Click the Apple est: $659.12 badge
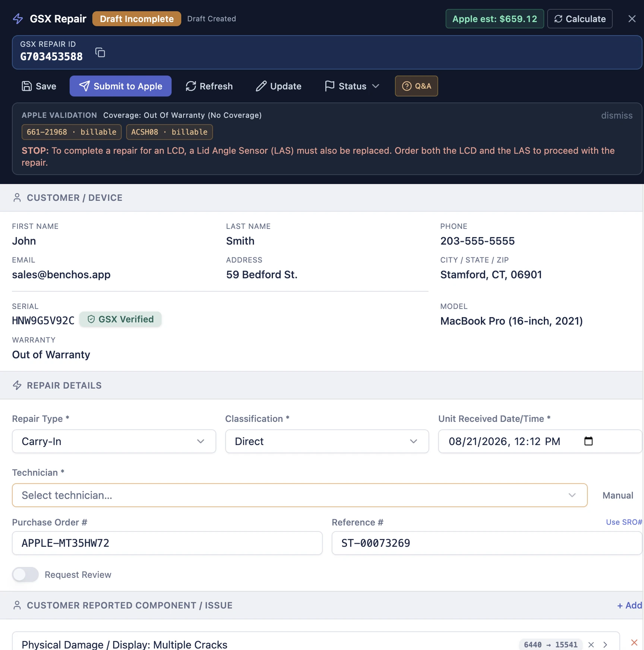 [495, 19]
